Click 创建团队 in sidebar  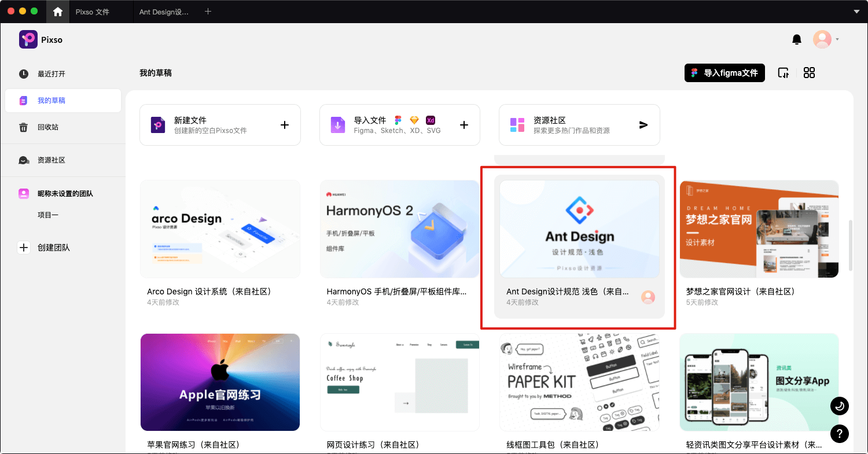coord(54,248)
